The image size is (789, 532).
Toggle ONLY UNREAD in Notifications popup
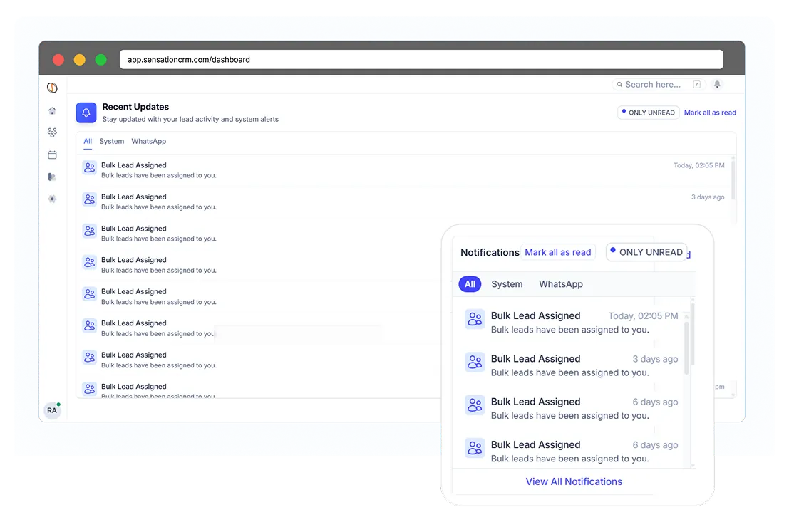point(646,252)
